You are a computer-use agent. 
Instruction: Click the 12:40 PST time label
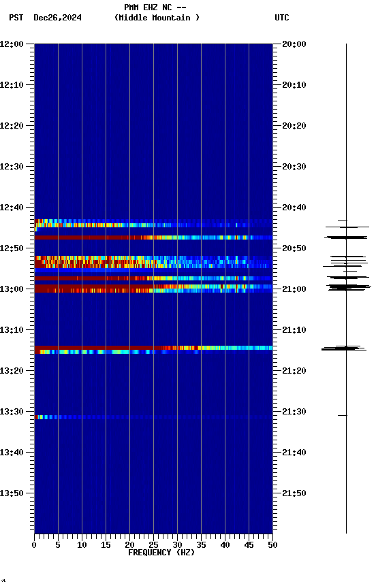[12, 208]
